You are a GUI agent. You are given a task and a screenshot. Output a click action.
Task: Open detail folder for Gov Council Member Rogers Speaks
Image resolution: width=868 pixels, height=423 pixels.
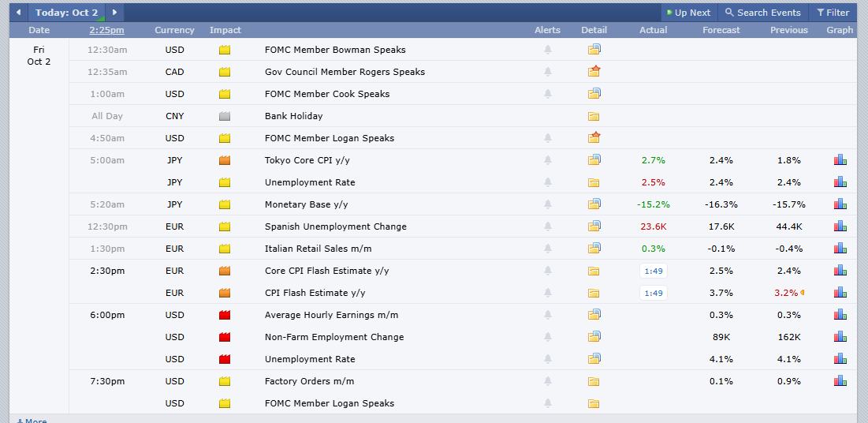(594, 72)
